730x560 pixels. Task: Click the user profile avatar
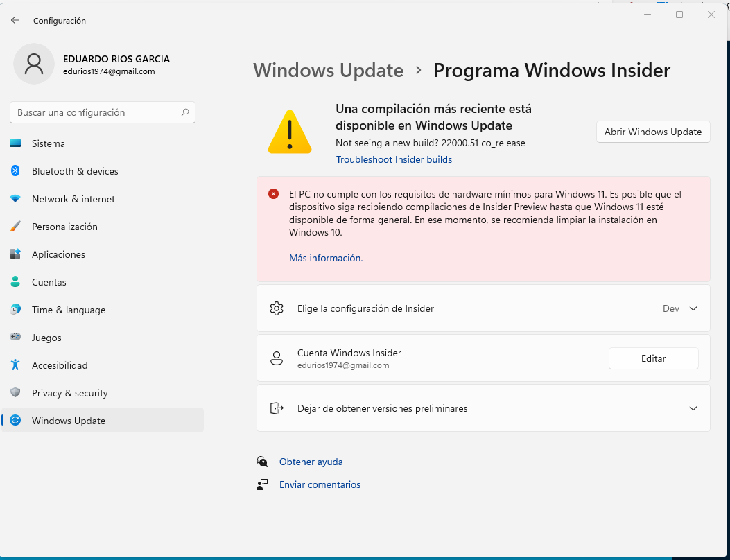click(x=33, y=64)
